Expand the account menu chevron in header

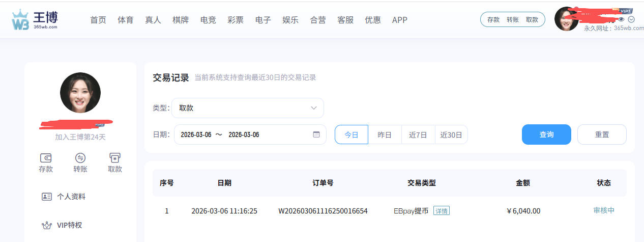click(631, 19)
